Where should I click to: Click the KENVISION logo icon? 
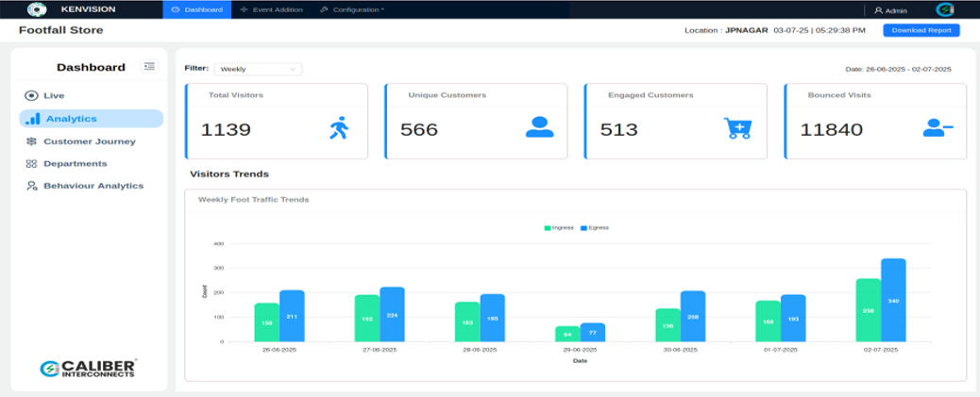click(x=37, y=9)
